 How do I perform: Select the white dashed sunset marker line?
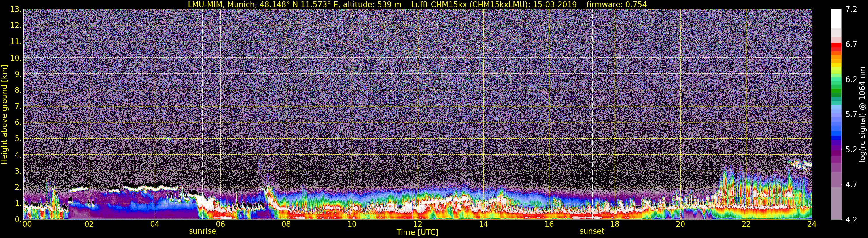[592, 114]
